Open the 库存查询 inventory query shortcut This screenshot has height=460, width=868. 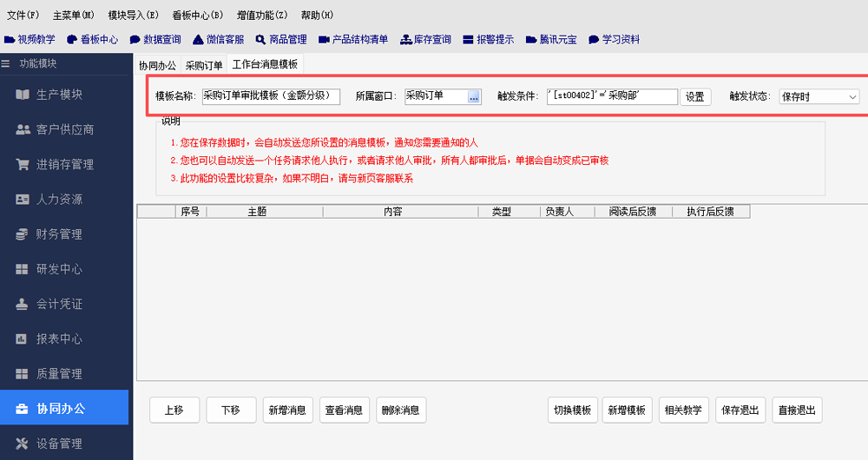[x=425, y=39]
